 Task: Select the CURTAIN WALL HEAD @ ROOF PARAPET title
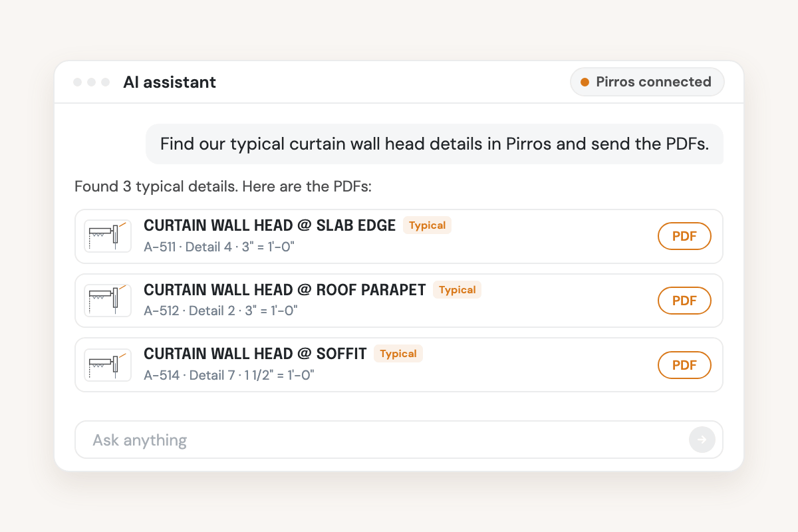click(x=285, y=290)
